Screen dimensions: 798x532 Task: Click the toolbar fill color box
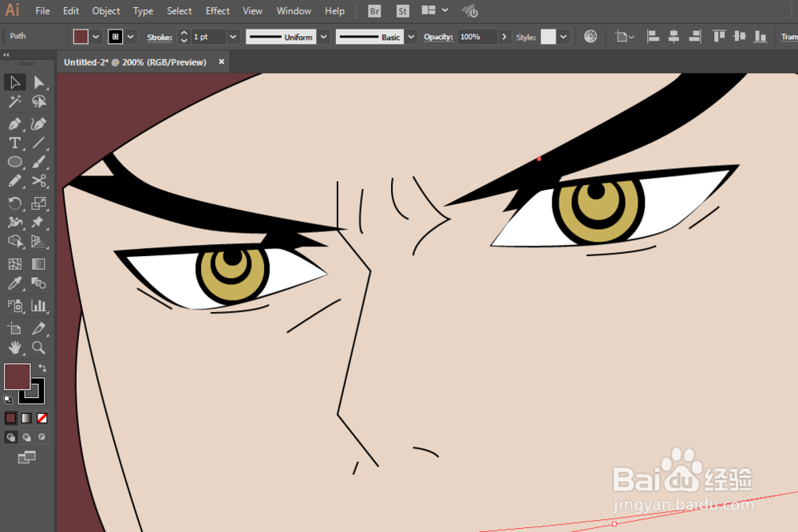tap(18, 376)
